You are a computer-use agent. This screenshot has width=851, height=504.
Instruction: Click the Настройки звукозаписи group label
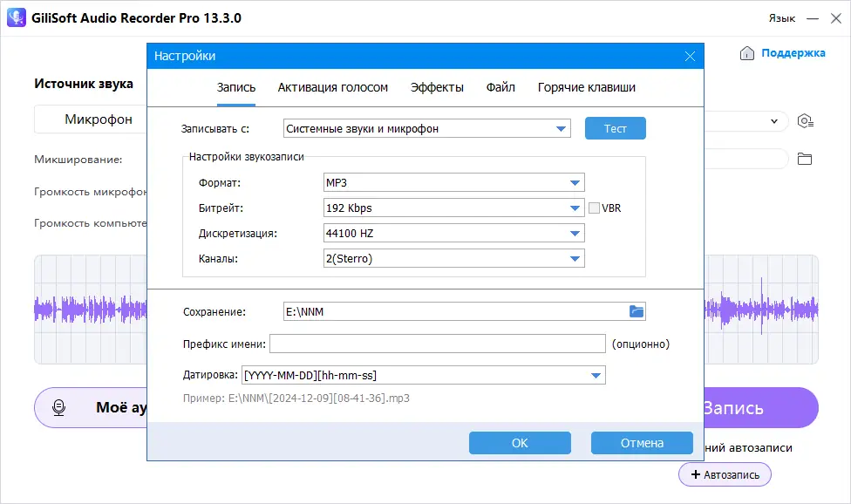247,157
